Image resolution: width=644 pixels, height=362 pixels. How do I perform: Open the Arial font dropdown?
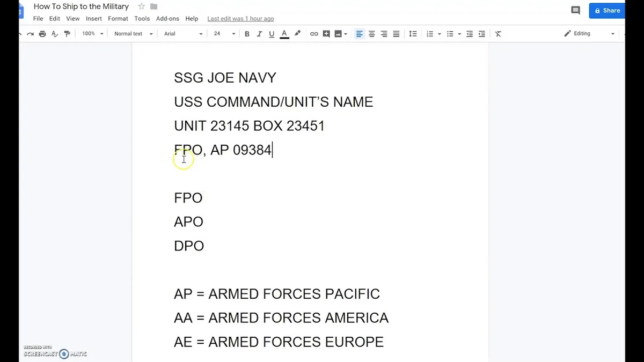(183, 34)
